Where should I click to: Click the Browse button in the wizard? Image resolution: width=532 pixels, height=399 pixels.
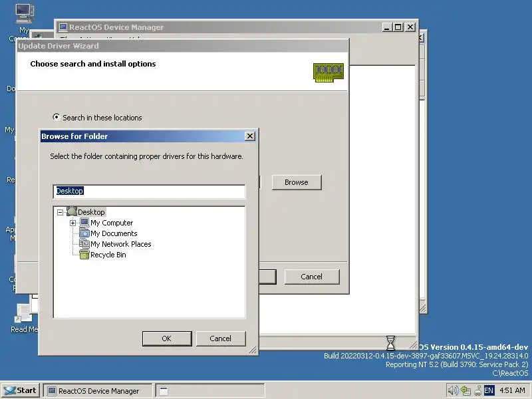tap(297, 182)
